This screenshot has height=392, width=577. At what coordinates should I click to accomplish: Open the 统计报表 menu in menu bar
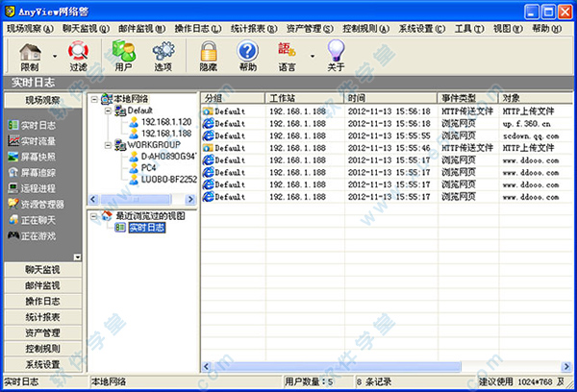(254, 28)
